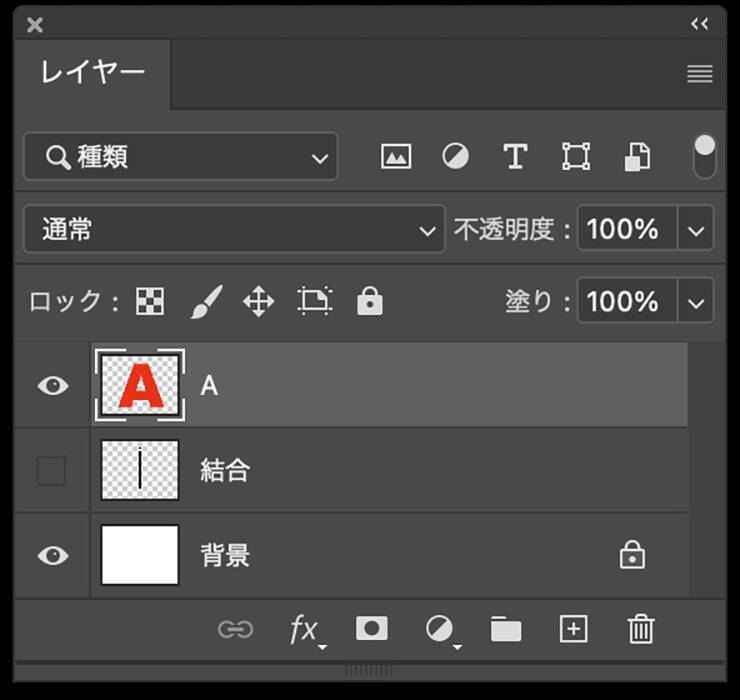Hide layer A with eye icon
The height and width of the screenshot is (700, 740).
click(x=52, y=386)
